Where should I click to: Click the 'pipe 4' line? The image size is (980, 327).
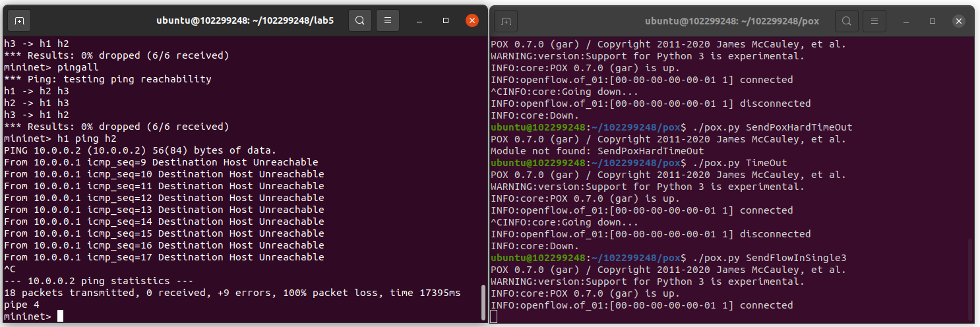(21, 305)
